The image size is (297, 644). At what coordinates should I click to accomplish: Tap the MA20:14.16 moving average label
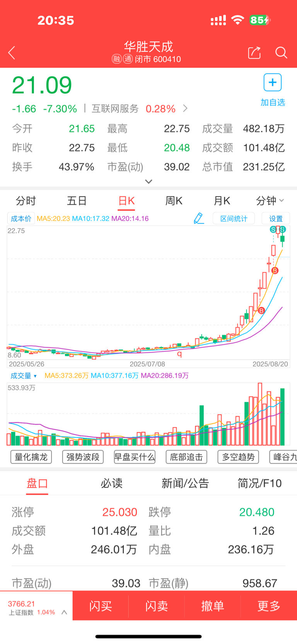tap(130, 219)
